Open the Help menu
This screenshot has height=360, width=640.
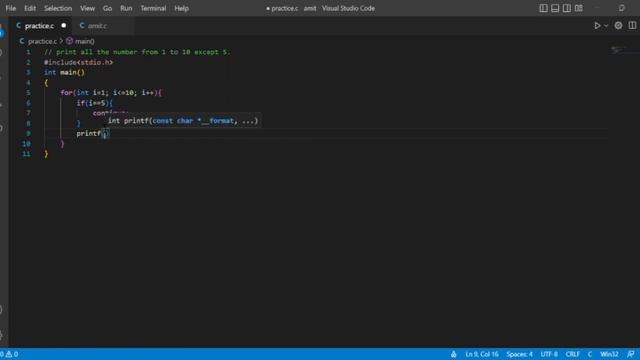pos(182,8)
